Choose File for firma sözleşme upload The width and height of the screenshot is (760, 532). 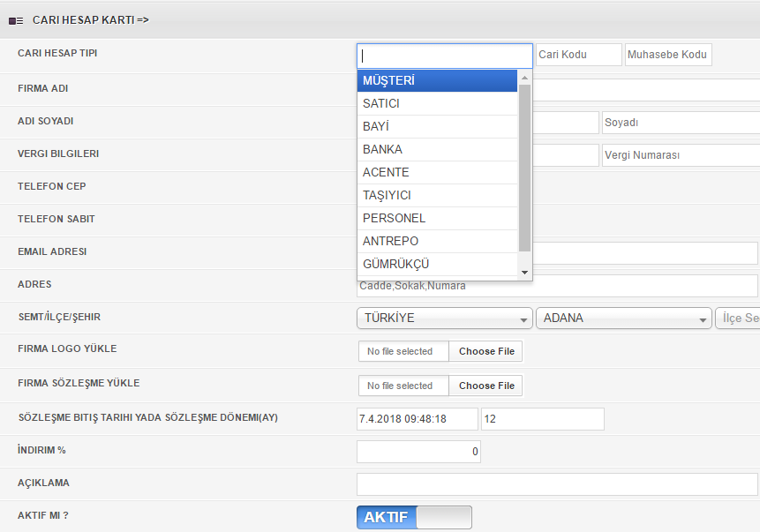(x=486, y=386)
